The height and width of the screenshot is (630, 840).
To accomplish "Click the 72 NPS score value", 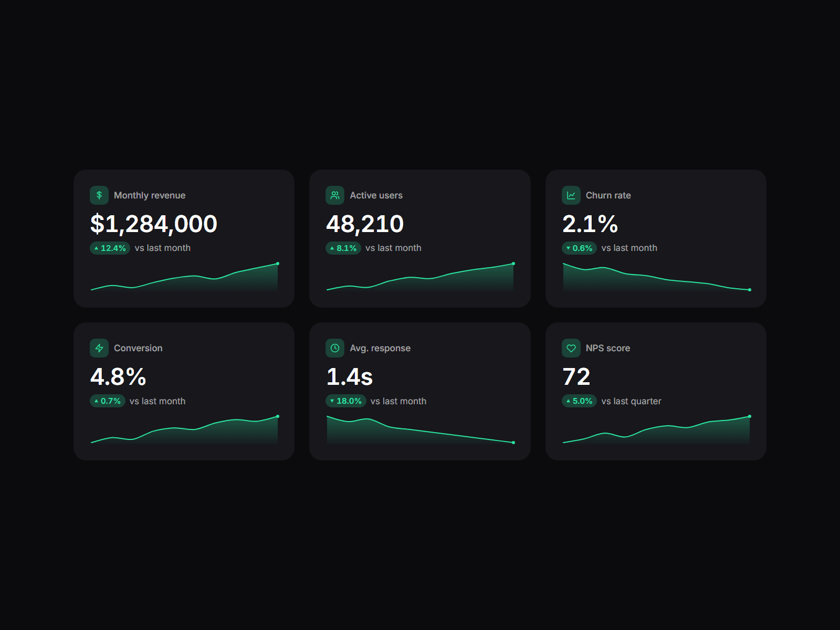I will [x=576, y=377].
